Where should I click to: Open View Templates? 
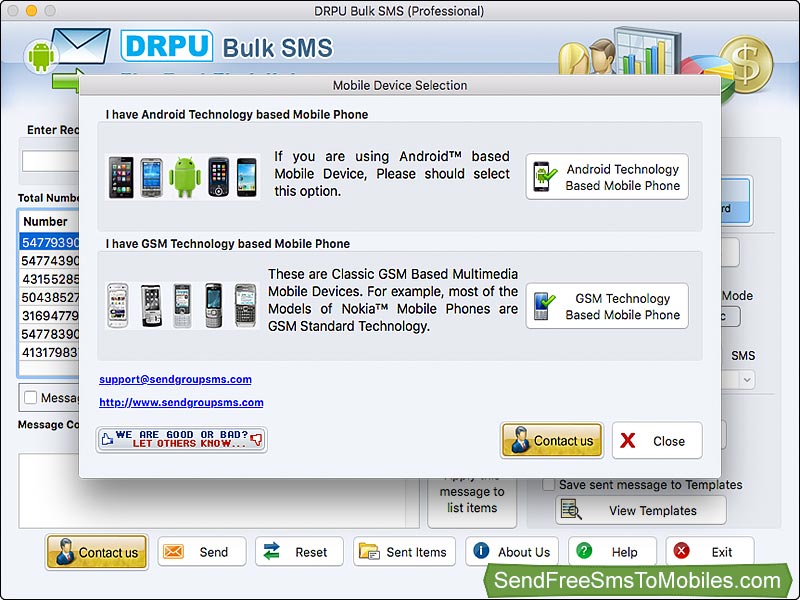(641, 510)
